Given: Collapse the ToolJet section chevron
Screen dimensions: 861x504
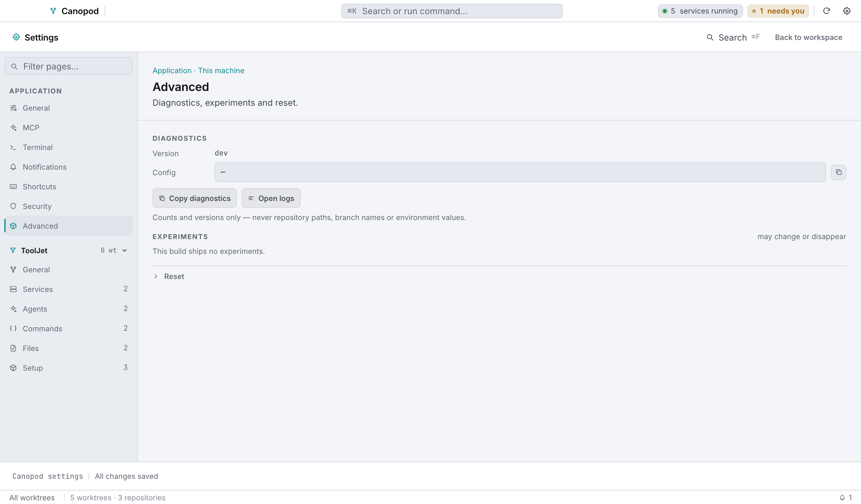Looking at the screenshot, I should (x=125, y=250).
